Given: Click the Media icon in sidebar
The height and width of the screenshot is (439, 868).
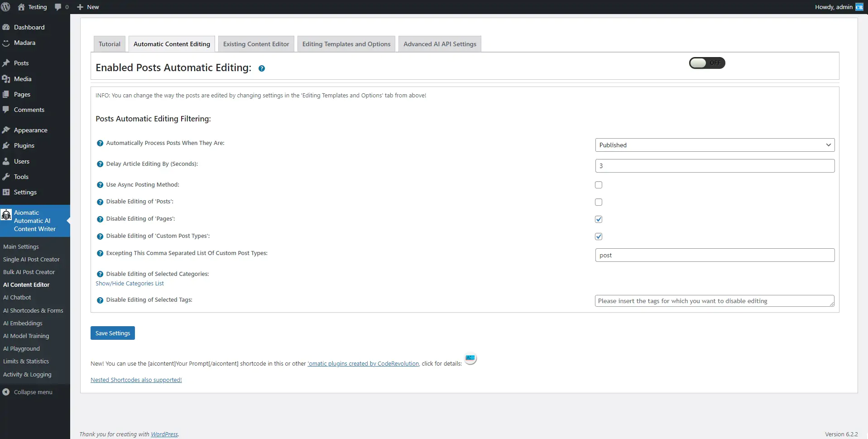Looking at the screenshot, I should coord(6,79).
